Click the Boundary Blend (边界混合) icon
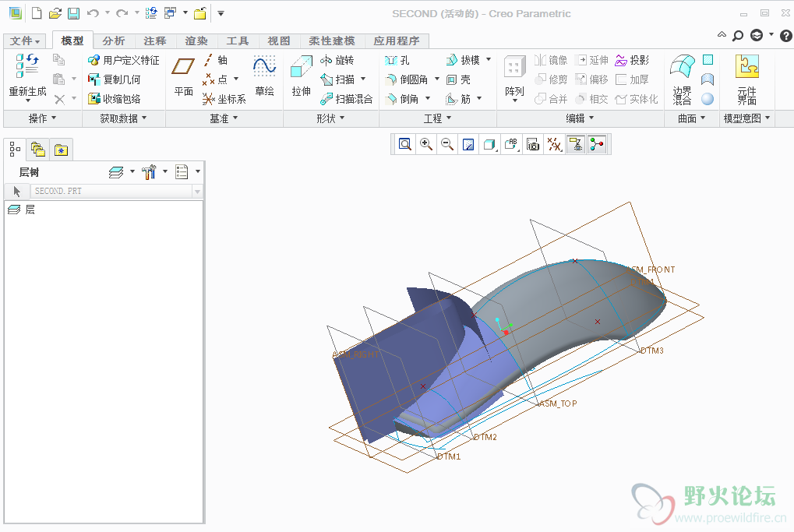The image size is (794, 532). click(682, 79)
